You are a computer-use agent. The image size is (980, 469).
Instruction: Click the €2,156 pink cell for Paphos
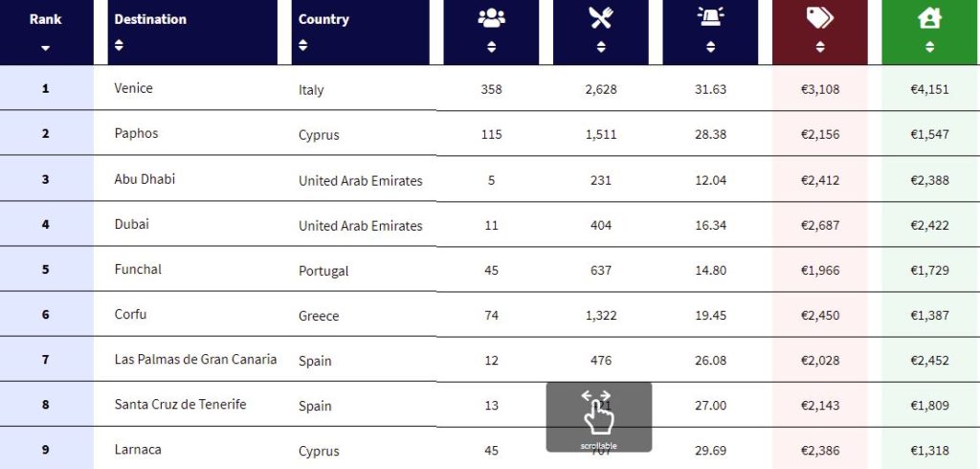click(820, 134)
